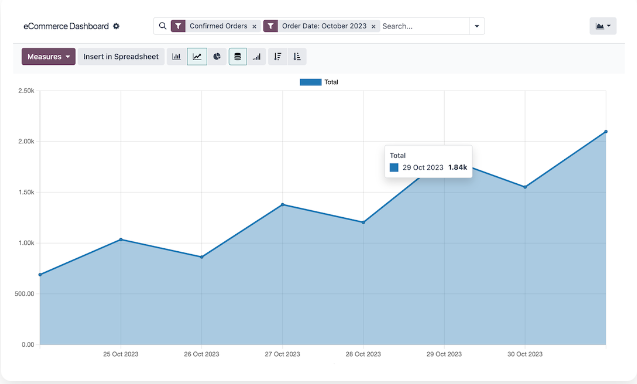
Task: Open the Measures dropdown
Action: click(48, 56)
